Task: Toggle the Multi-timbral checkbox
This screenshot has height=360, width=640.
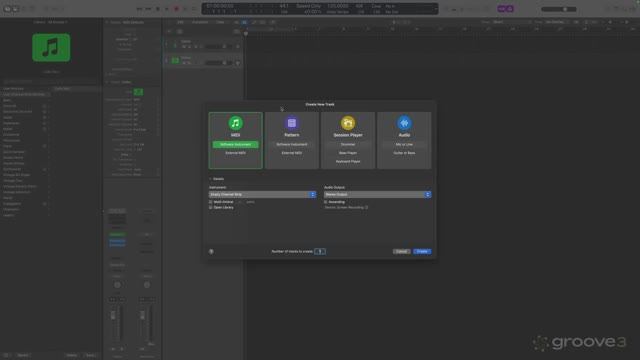Action: (x=211, y=202)
